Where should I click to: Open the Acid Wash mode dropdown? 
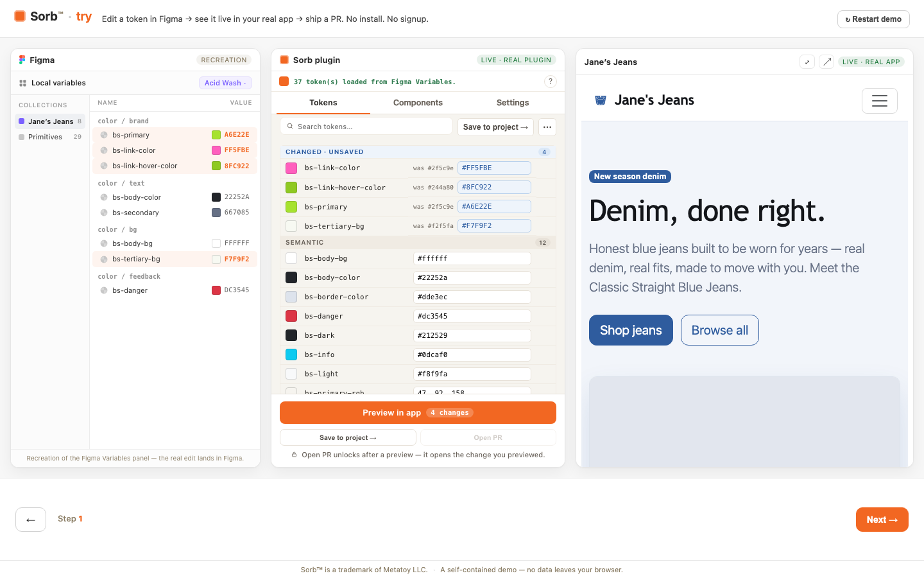pyautogui.click(x=225, y=83)
